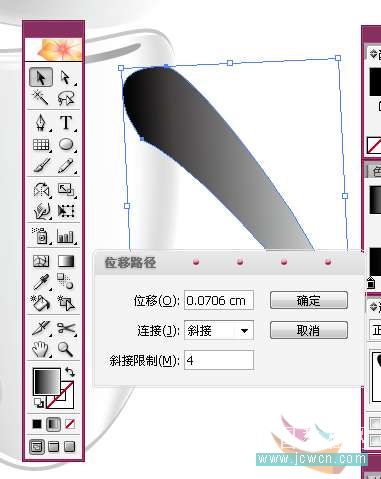This screenshot has width=381, height=479.
Task: Open the 连接 join type dropdown
Action: (x=219, y=330)
